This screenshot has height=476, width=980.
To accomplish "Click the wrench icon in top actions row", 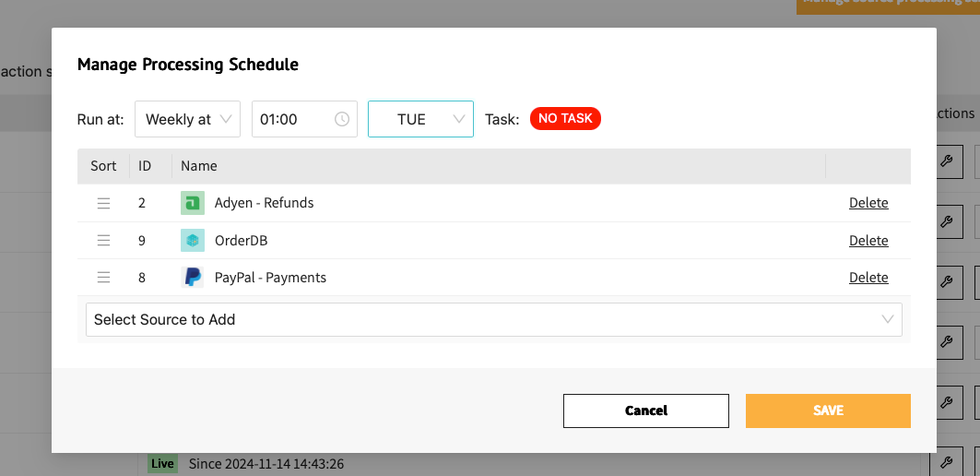I will coord(946,162).
